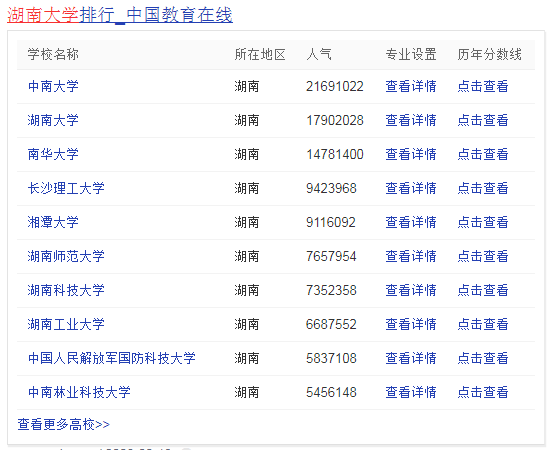
Task: Open the 湖南大学排行_中国教育在线 title link
Action: click(120, 15)
